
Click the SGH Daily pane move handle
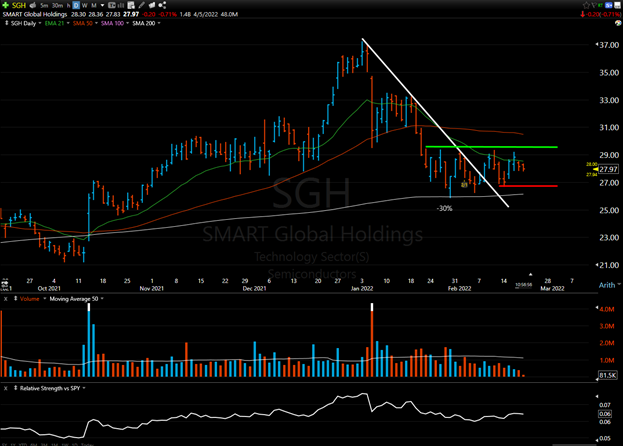tap(6, 23)
